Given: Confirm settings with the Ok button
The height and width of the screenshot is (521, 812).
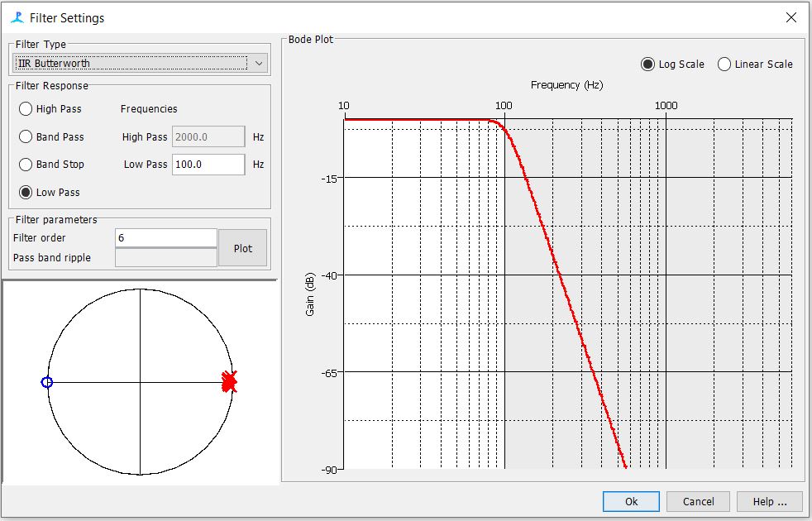Looking at the screenshot, I should [x=631, y=501].
